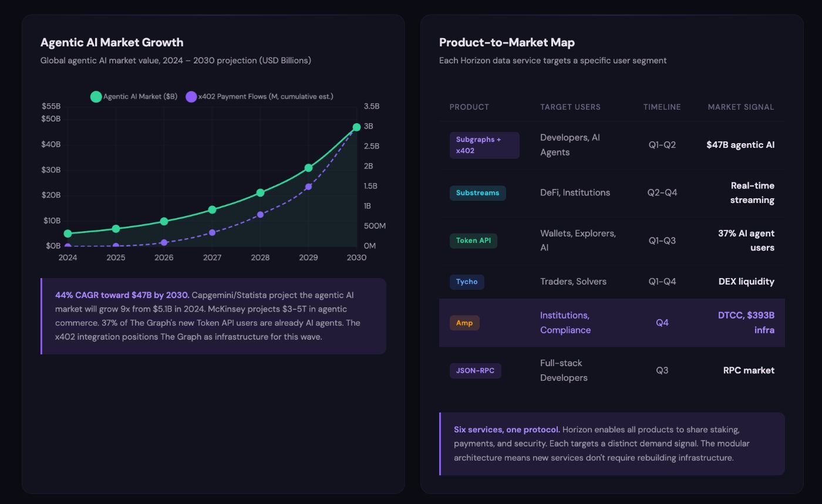Click the MARKET SIGNAL column header

(740, 107)
